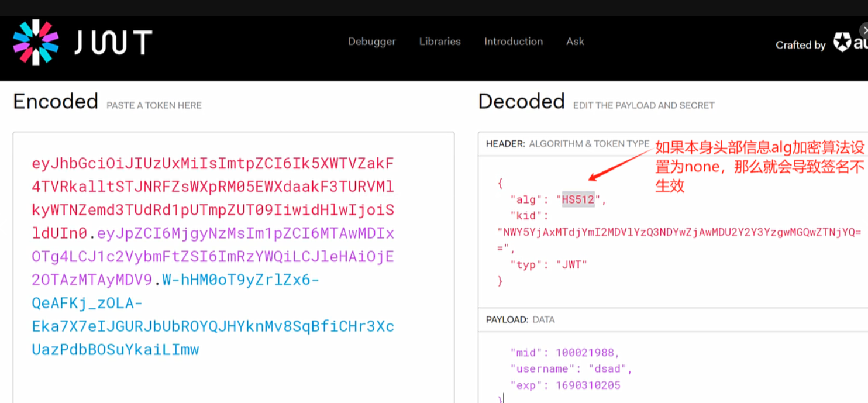
Task: Go to the Libraries page
Action: coord(440,42)
